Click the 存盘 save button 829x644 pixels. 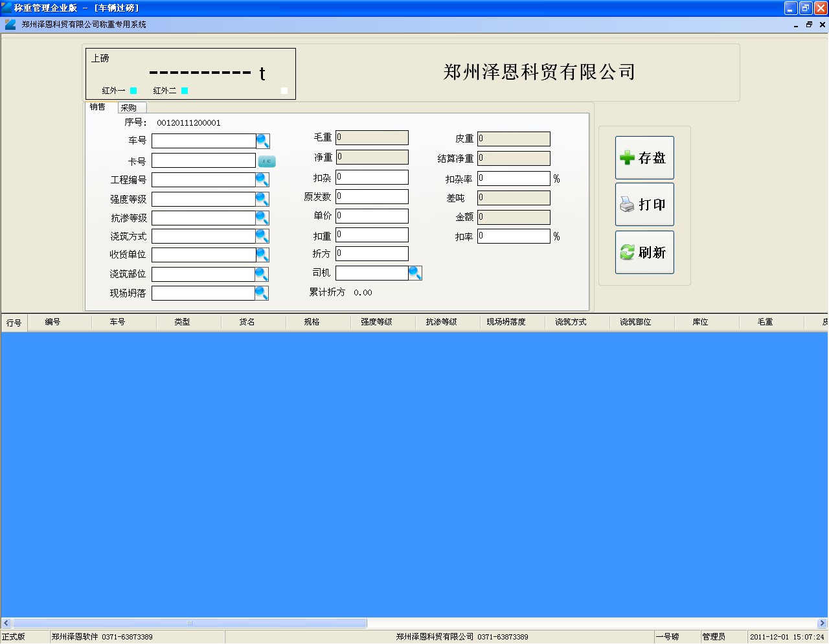pos(644,157)
